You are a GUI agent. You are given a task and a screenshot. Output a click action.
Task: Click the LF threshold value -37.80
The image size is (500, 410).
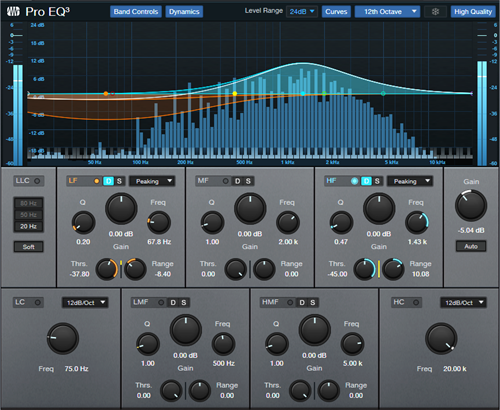pos(80,274)
